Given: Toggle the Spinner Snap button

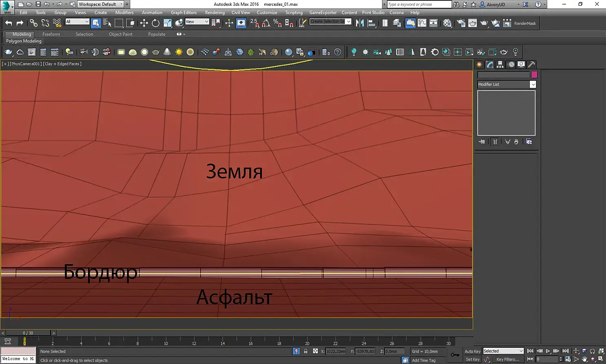Looking at the screenshot, I should pos(289,23).
